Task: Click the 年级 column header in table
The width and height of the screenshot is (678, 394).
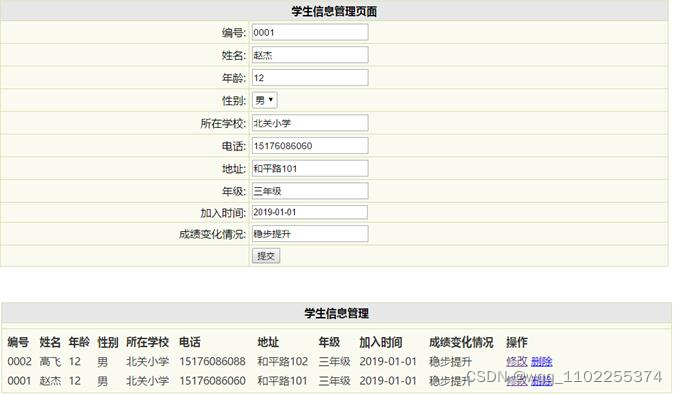Action: coord(329,342)
